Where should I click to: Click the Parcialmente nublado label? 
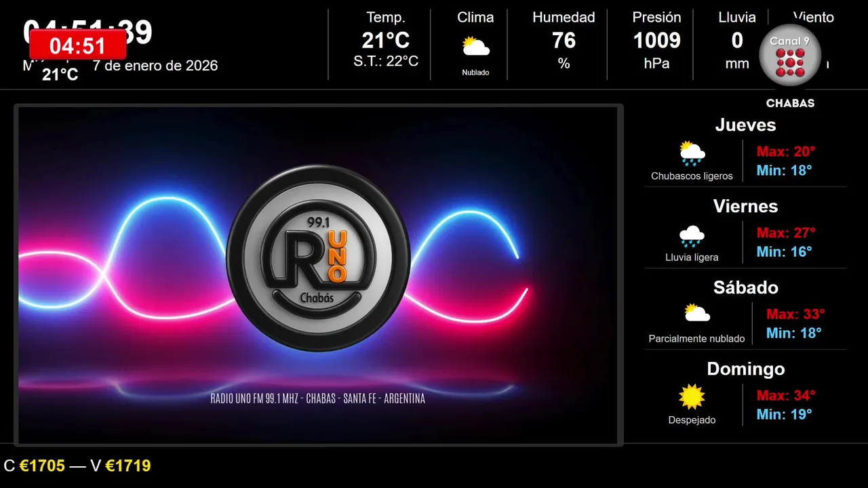coord(696,339)
